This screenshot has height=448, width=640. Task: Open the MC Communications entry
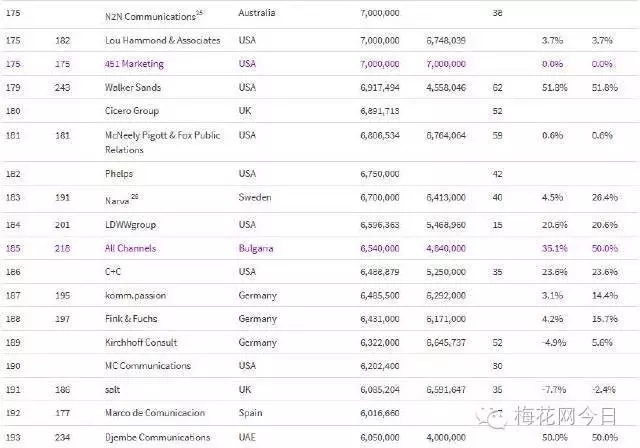[146, 366]
